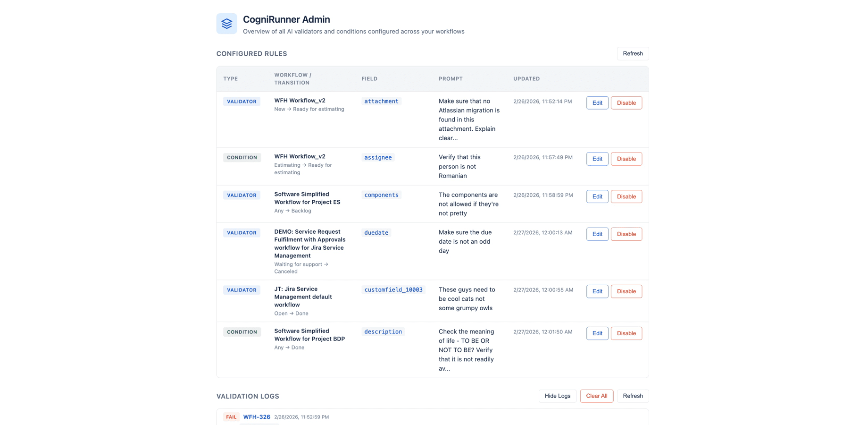Image resolution: width=868 pixels, height=425 pixels.
Task: Click the CogniRunner Admin logo icon
Action: pos(226,23)
